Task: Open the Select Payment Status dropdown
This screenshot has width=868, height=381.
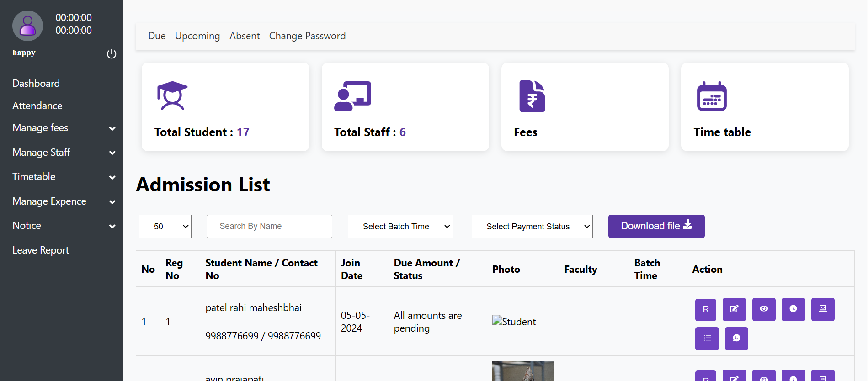Action: [x=532, y=227]
